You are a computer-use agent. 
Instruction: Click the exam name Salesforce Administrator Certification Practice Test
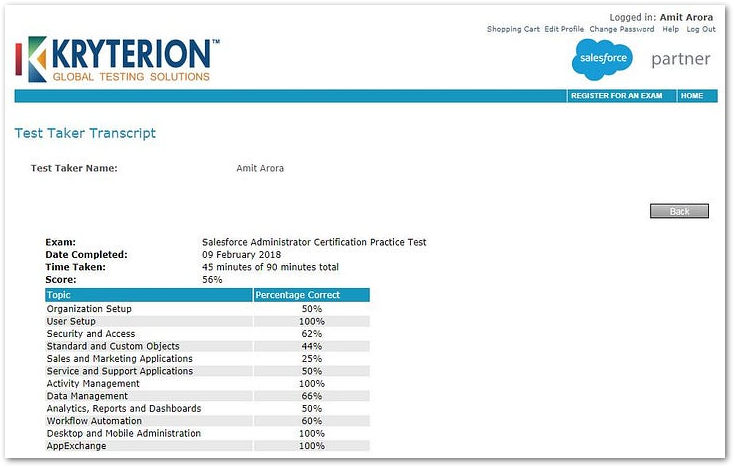(314, 242)
